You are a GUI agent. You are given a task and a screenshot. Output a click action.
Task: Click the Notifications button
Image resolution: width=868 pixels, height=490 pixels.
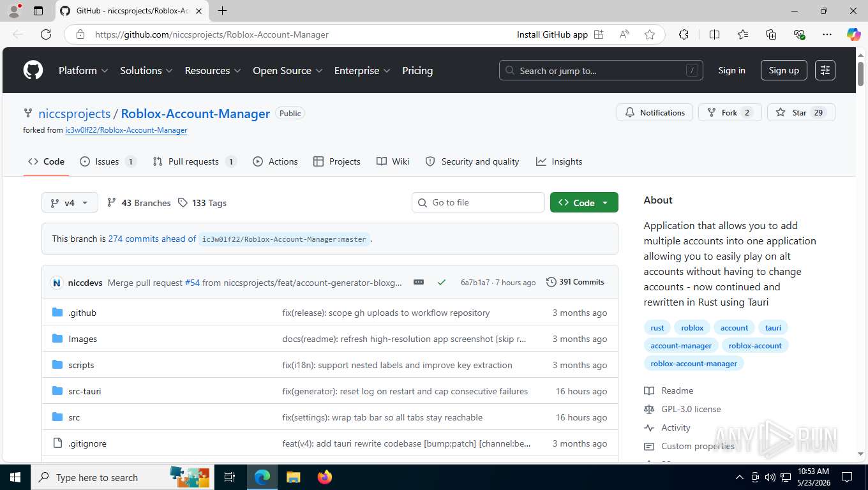click(x=655, y=112)
